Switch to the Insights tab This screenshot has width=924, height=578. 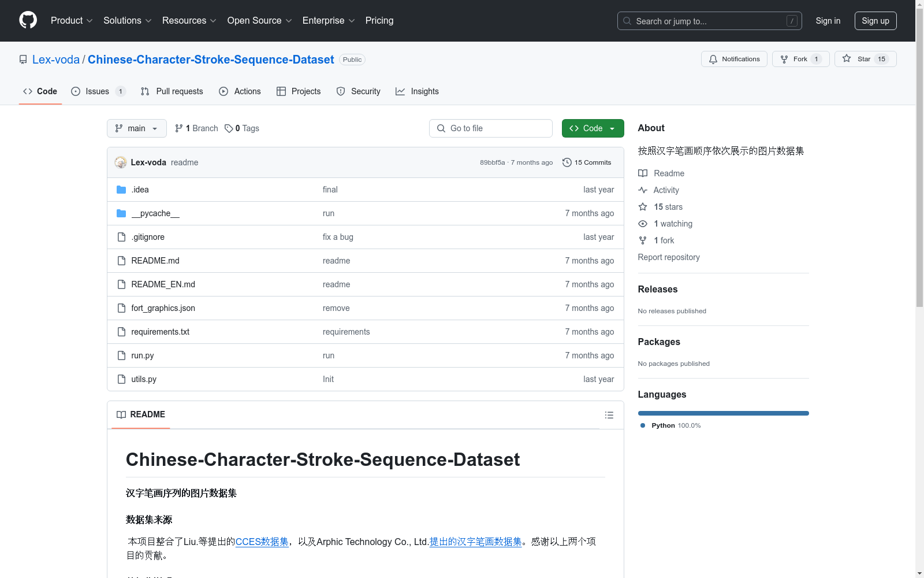click(417, 91)
